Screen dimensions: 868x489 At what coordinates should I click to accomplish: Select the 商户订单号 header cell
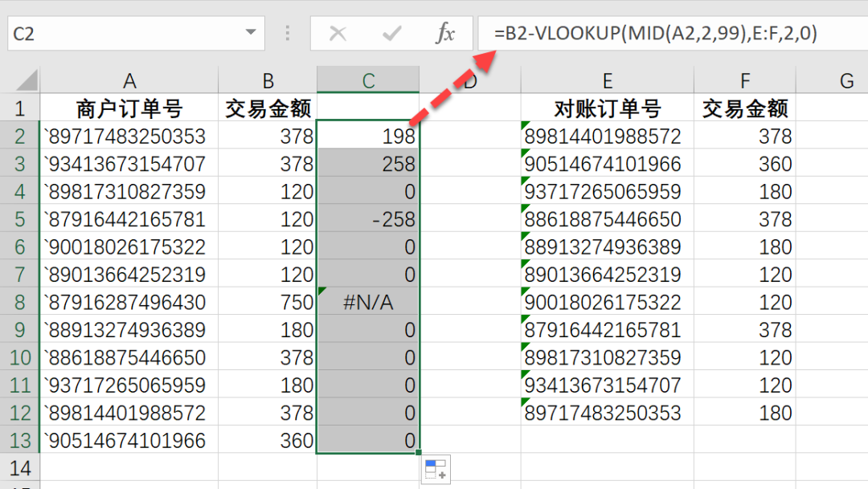click(129, 108)
